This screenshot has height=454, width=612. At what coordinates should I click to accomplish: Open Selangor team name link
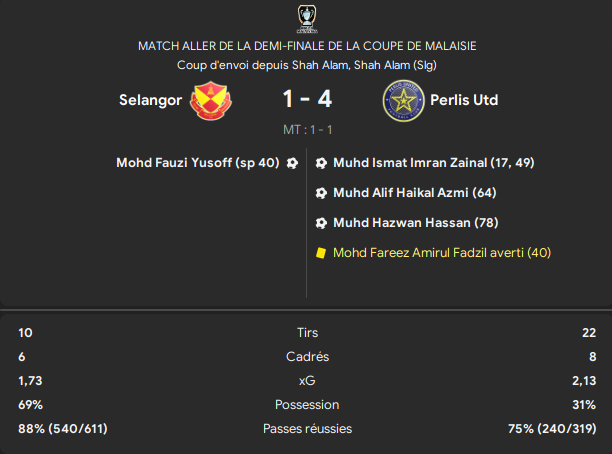150,100
